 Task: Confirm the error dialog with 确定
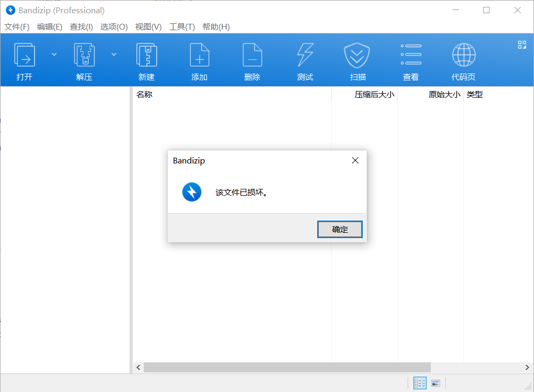point(339,230)
